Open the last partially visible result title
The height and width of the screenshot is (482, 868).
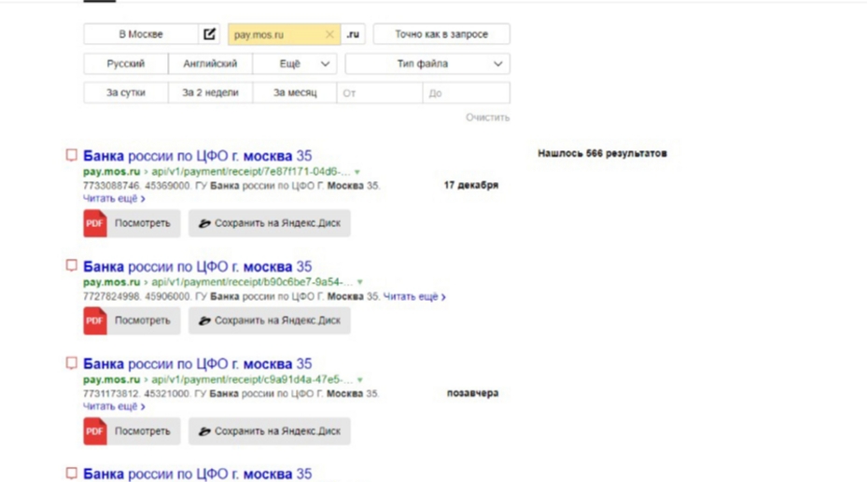click(198, 475)
